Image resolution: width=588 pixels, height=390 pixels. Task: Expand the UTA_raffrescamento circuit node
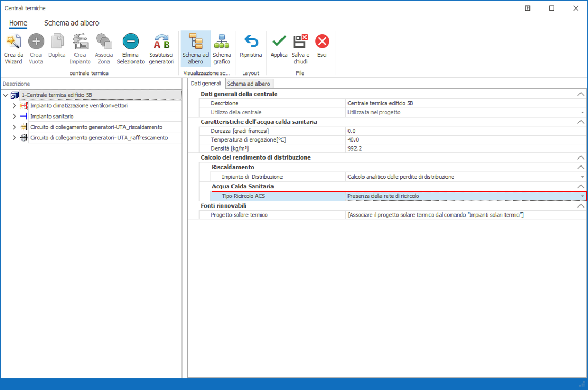tap(14, 138)
